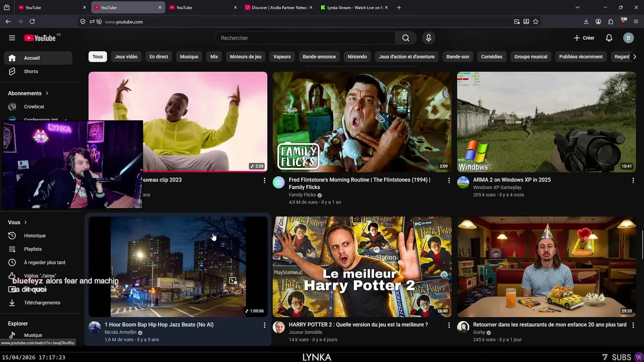Open the browser extensions puzzle icon
The height and width of the screenshot is (362, 644).
click(x=610, y=22)
